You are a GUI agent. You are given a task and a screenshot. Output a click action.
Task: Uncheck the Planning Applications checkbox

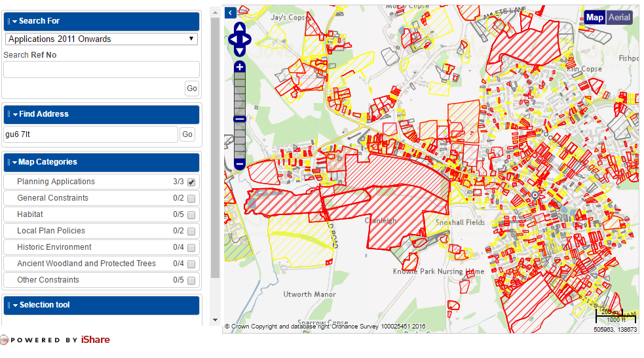tap(191, 182)
